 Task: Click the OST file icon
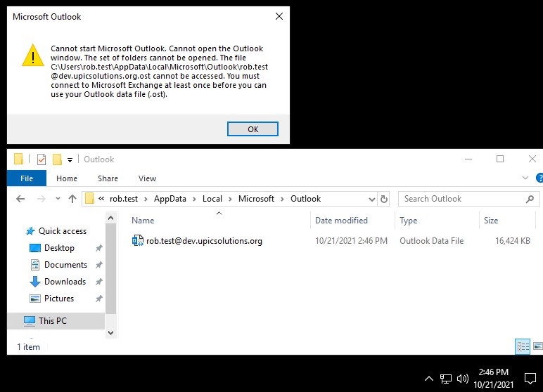pos(137,240)
